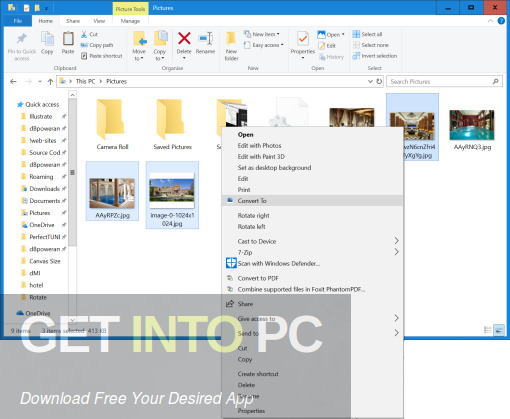The height and width of the screenshot is (419, 510).
Task: Click the Copy to icon
Action: point(161,38)
